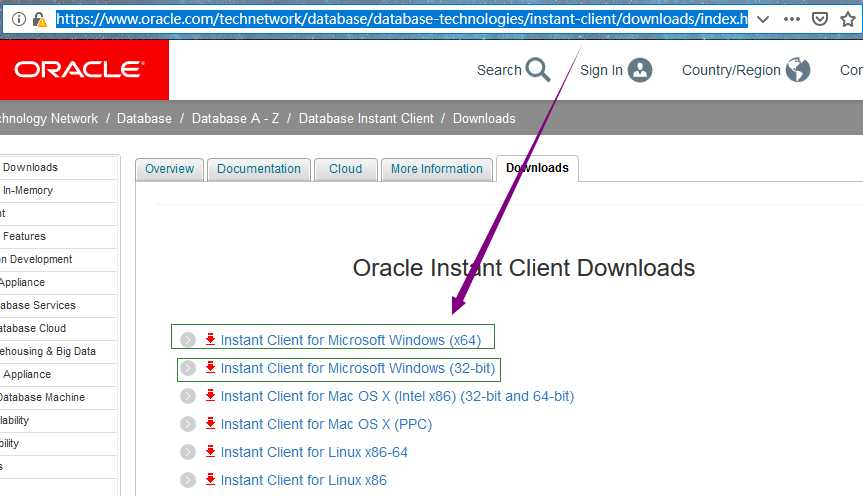Click the download icon for Mac OS X (Intel x86)

(210, 395)
